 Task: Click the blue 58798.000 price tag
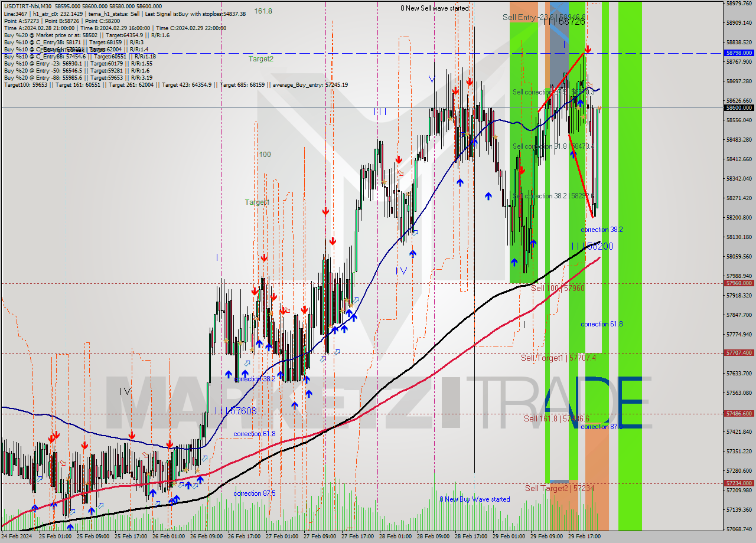[x=739, y=53]
